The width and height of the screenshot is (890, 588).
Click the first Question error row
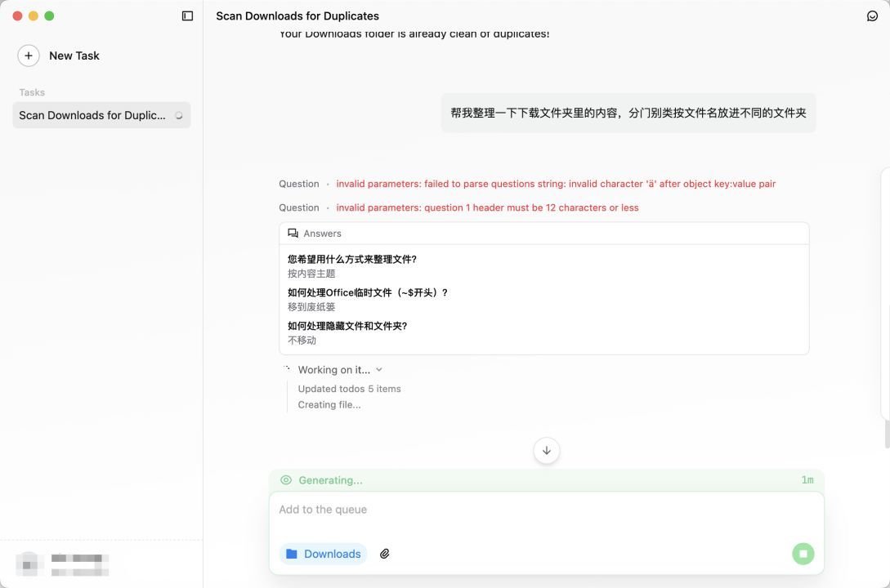click(x=527, y=184)
